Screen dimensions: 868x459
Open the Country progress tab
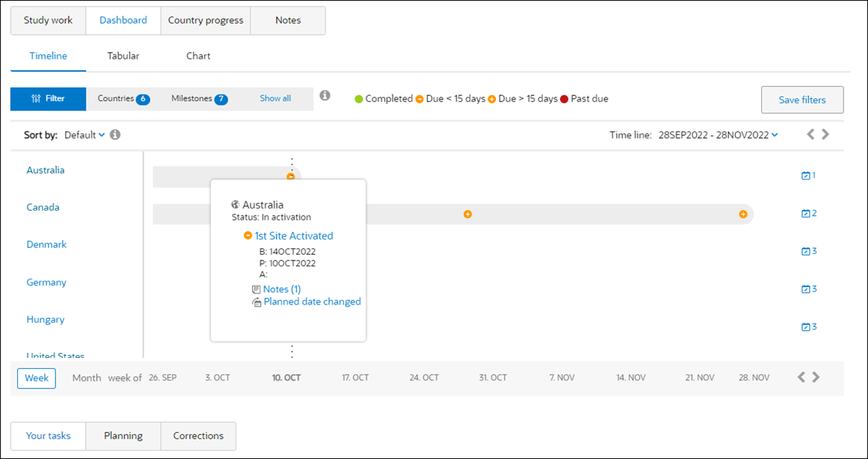pyautogui.click(x=206, y=20)
